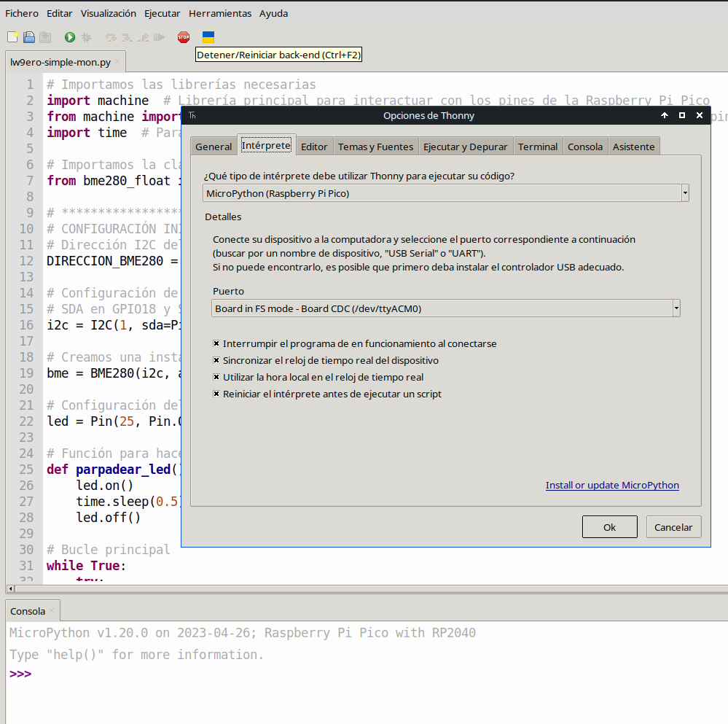The height and width of the screenshot is (724, 728).
Task: Click the 'MicroPython v1.20.0' console output line
Action: coord(243,633)
